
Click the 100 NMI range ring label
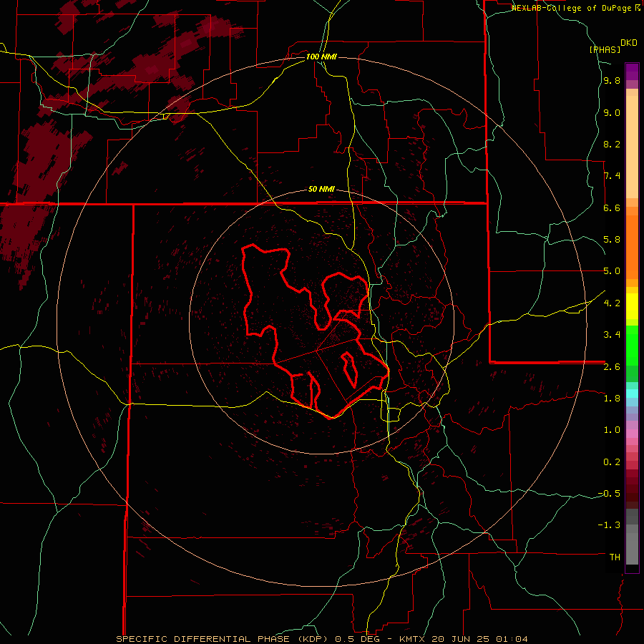coord(321,57)
